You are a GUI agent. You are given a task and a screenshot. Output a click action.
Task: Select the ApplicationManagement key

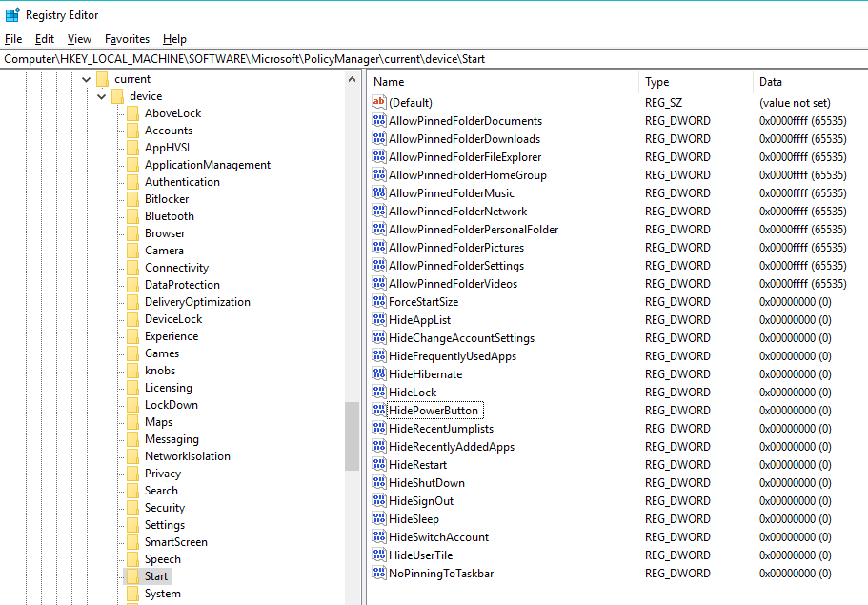(208, 165)
